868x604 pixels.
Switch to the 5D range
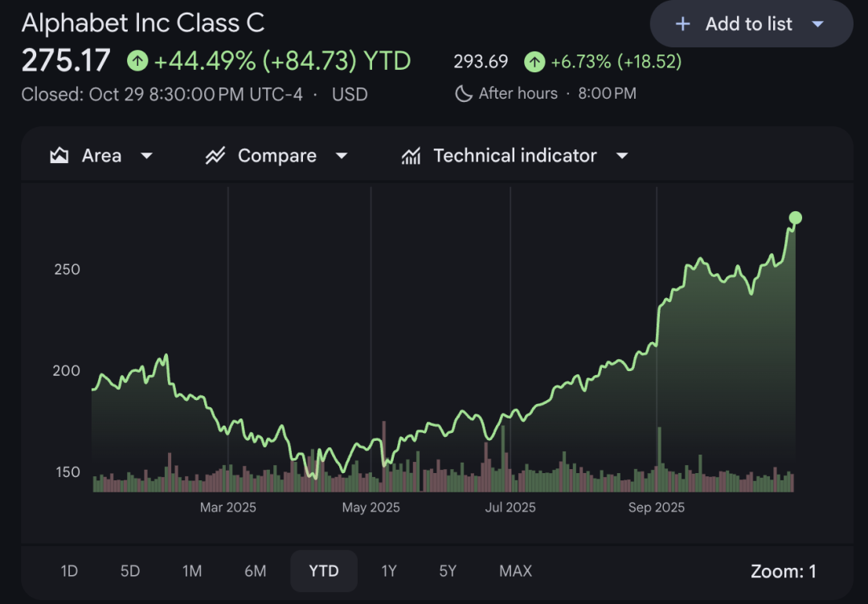tap(130, 571)
